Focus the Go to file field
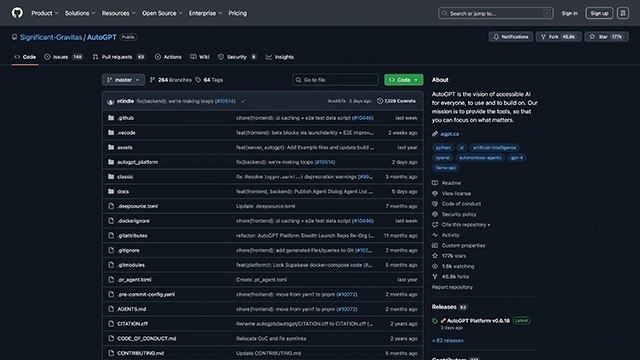This screenshot has width=640, height=360. pyautogui.click(x=336, y=80)
